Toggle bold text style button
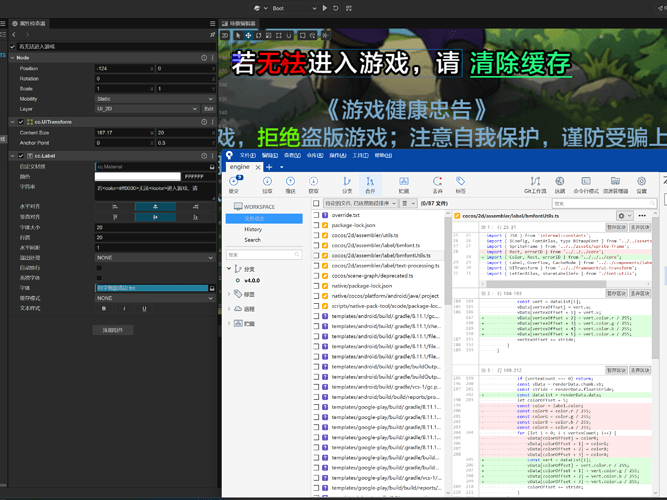Image resolution: width=667 pixels, height=500 pixels. point(104,309)
